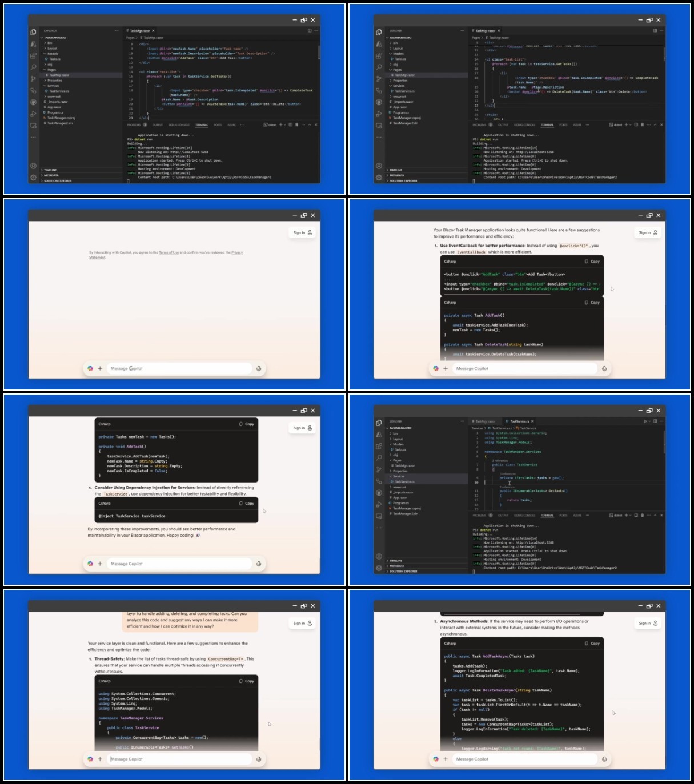In top-left VS Code, expand the bin folder
This screenshot has height=784, width=694.
point(49,43)
